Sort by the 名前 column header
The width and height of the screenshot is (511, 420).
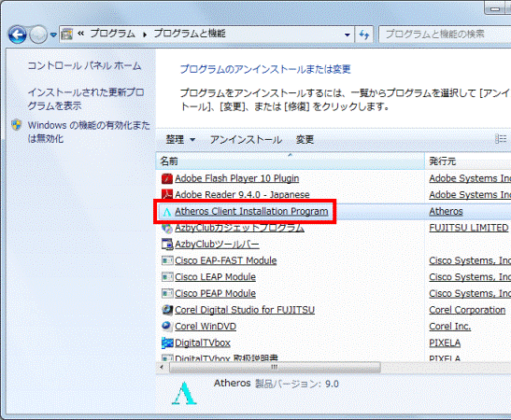[290, 161]
